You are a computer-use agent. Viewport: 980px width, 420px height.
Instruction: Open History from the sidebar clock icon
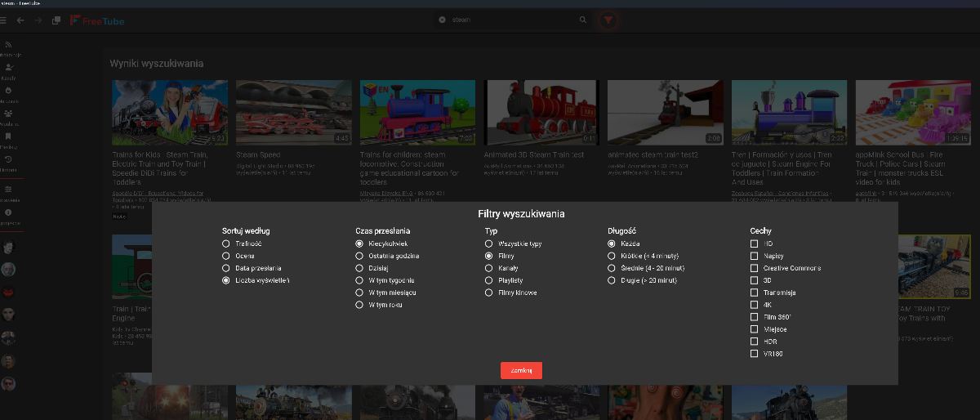point(8,159)
